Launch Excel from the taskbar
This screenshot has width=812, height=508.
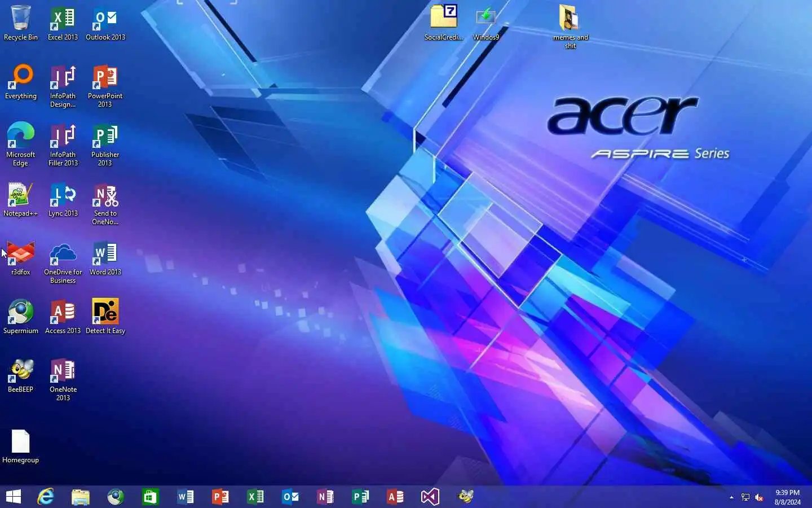click(255, 497)
